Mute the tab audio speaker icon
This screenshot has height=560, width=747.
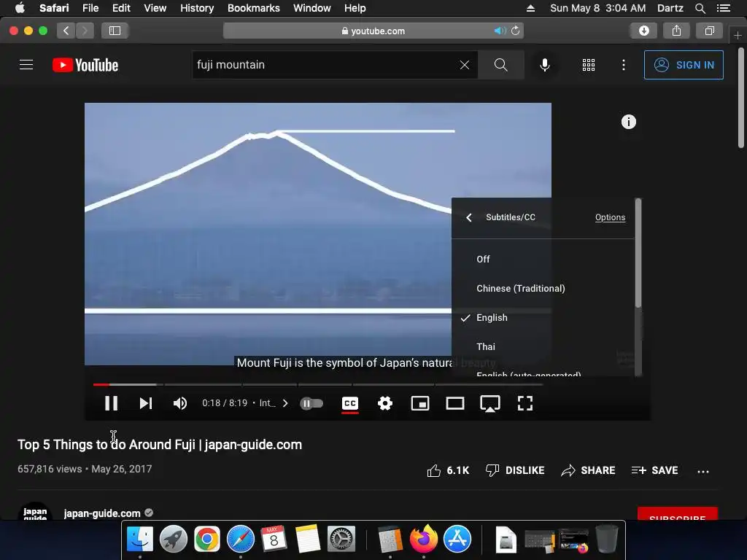pos(500,31)
